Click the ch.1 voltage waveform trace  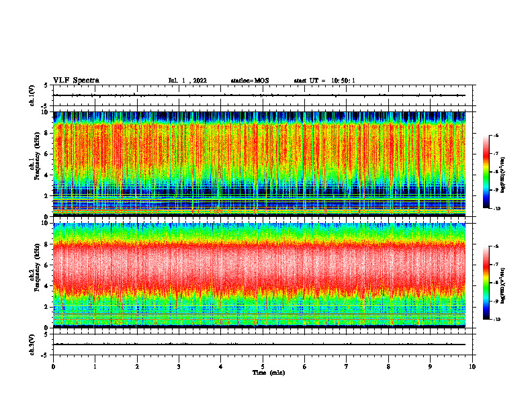(x=259, y=95)
